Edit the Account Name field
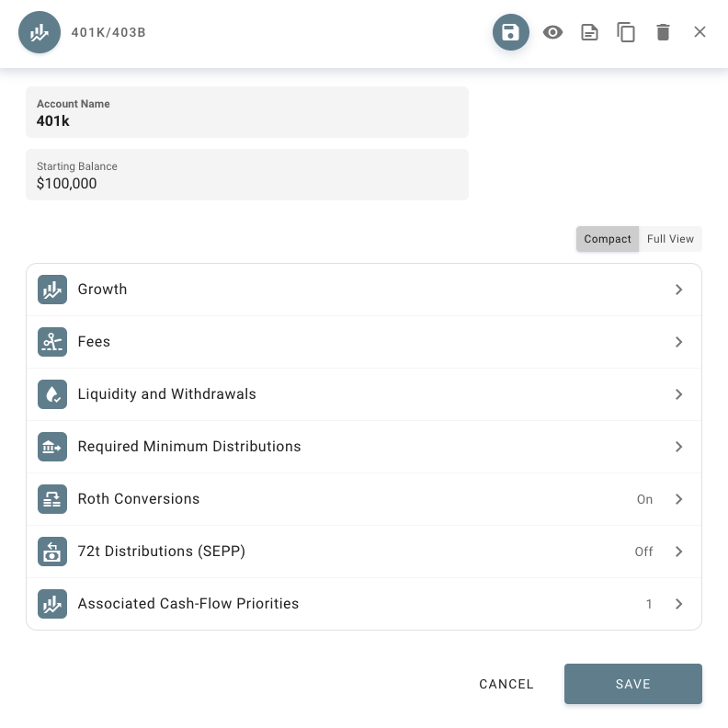Viewport: 728px width, 728px height. point(247,112)
